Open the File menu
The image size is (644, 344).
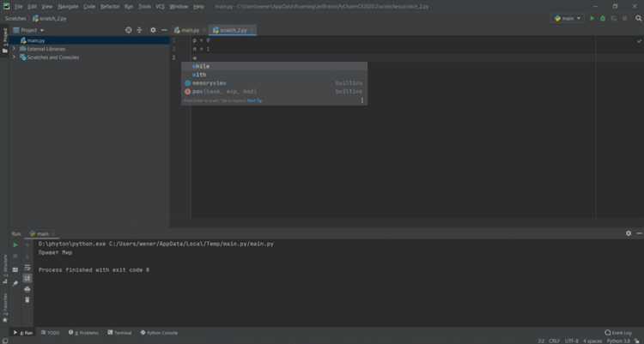[19, 7]
